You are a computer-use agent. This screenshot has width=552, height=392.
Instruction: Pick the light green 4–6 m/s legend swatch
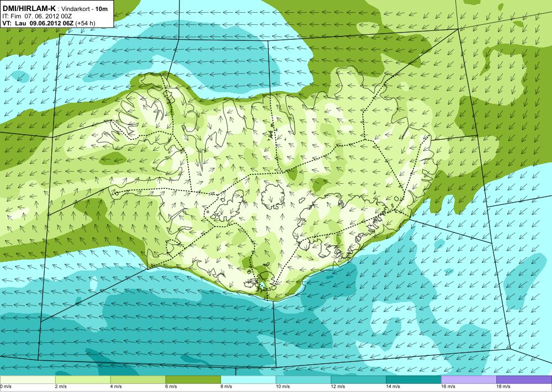pos(138,379)
